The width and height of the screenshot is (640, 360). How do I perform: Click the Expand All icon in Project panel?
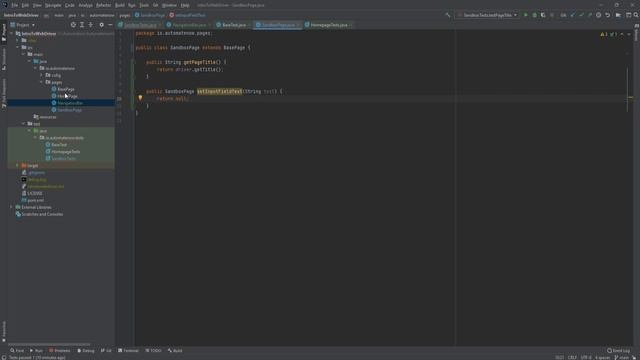tap(82, 25)
